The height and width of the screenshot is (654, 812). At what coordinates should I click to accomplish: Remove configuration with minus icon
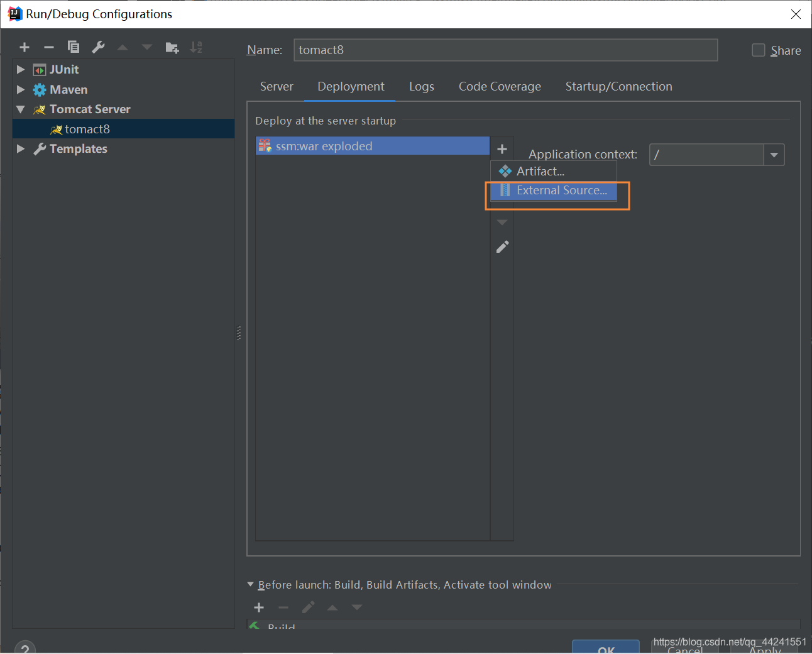coord(49,47)
